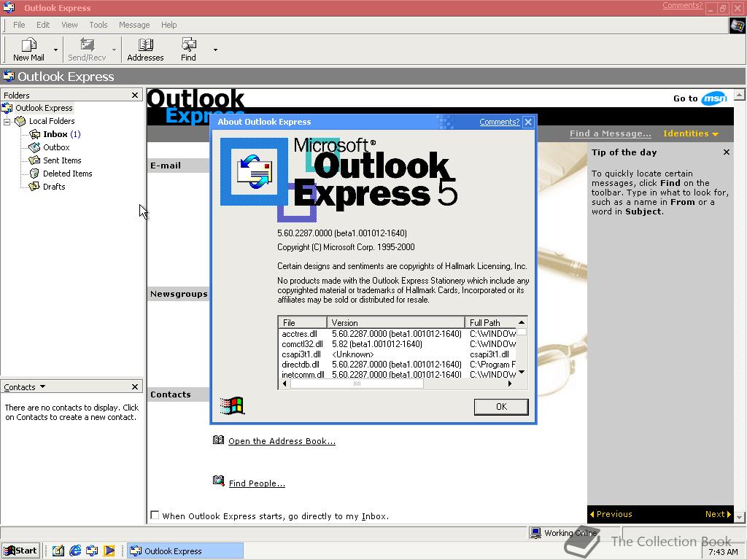Click the Find People link
Viewport: 747px width, 560px height.
257,483
